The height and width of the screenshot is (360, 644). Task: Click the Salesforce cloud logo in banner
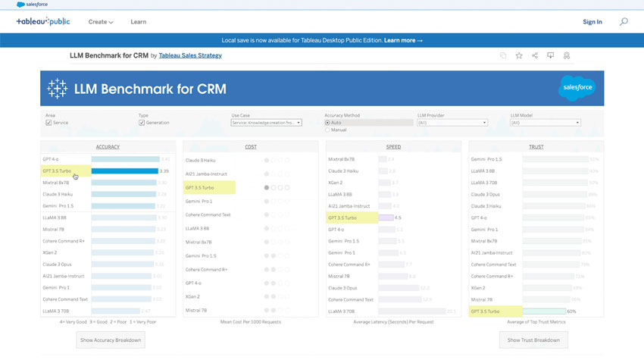coord(577,87)
